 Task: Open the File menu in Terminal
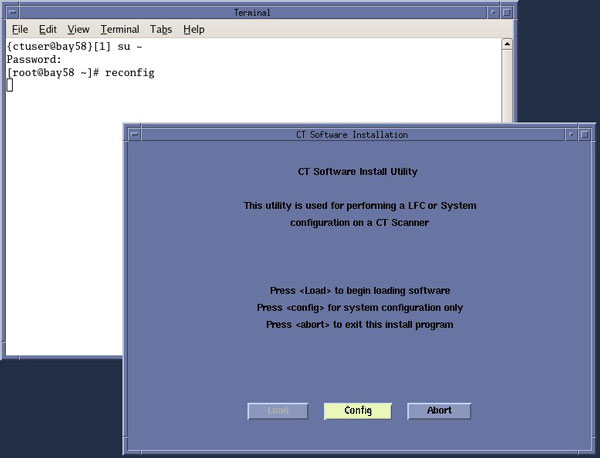tap(20, 30)
